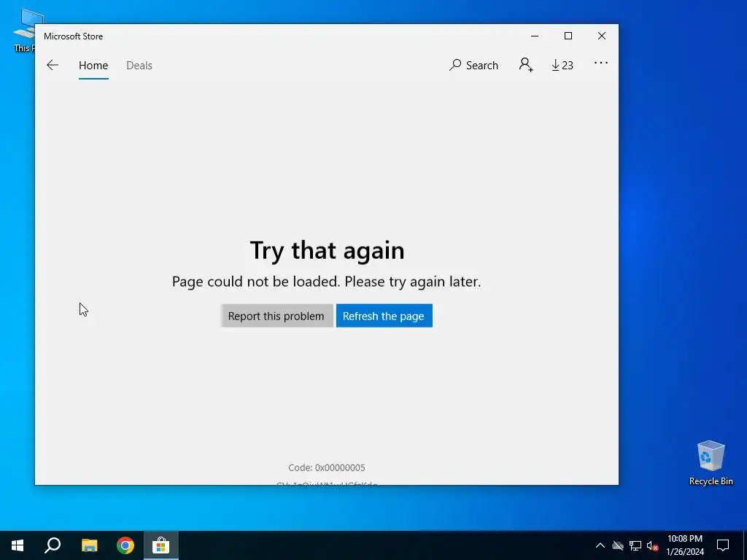Click the muted speaker volume icon
Image resolution: width=747 pixels, height=560 pixels.
click(653, 545)
